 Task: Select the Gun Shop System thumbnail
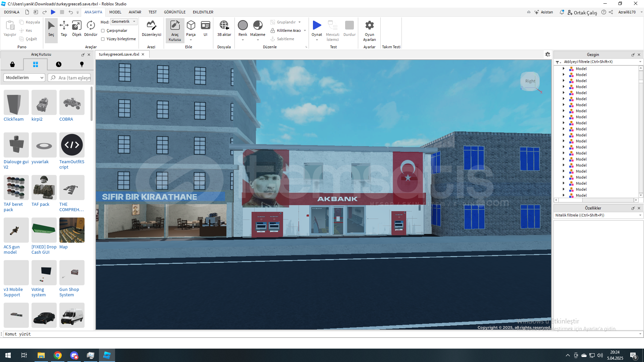pyautogui.click(x=72, y=273)
